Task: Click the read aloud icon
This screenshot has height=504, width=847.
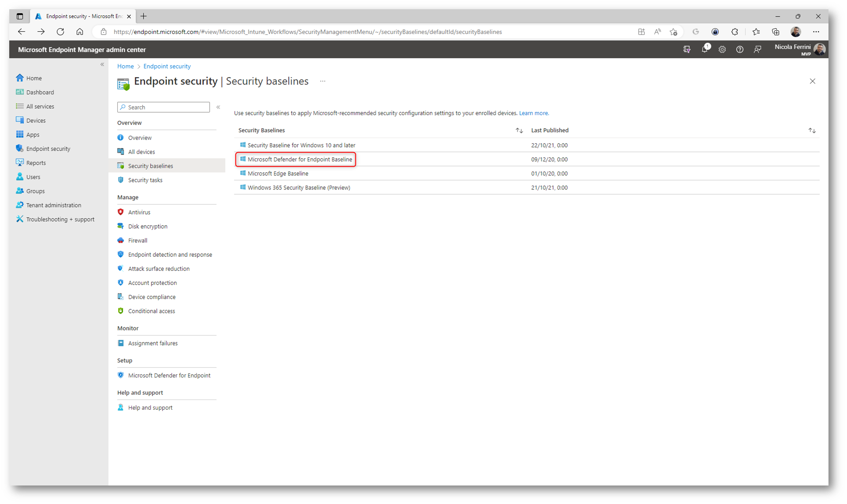Action: point(657,32)
